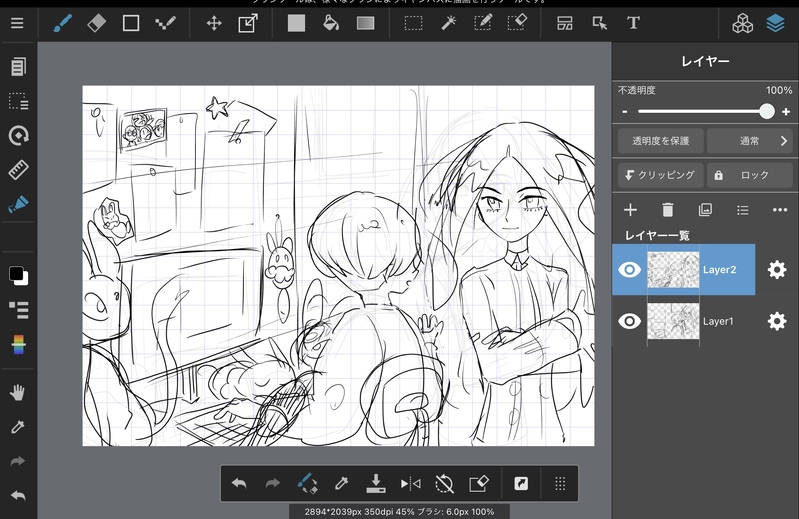The width and height of the screenshot is (799, 519).
Task: Open the layer more options (three dots)
Action: click(x=780, y=210)
